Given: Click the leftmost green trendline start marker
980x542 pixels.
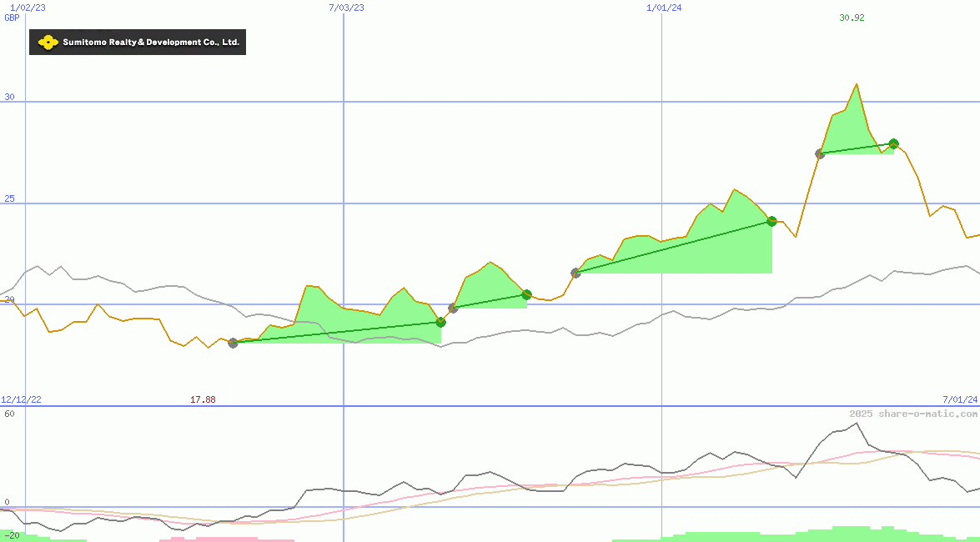Looking at the screenshot, I should point(234,343).
